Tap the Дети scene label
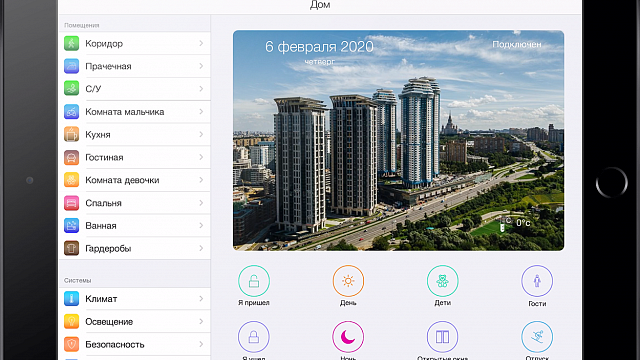Screen dimensions: 640x360 tap(442, 303)
